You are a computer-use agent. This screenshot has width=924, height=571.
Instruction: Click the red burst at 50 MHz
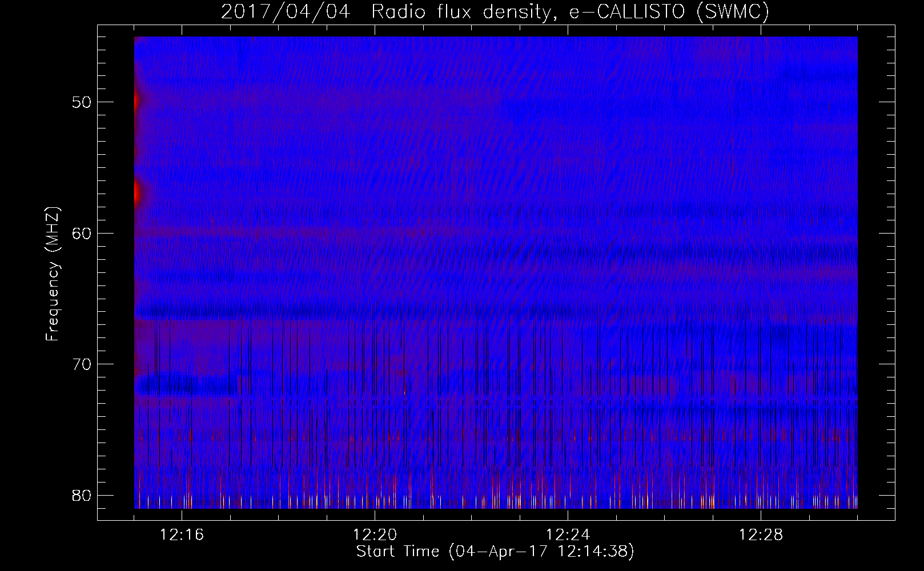point(136,102)
